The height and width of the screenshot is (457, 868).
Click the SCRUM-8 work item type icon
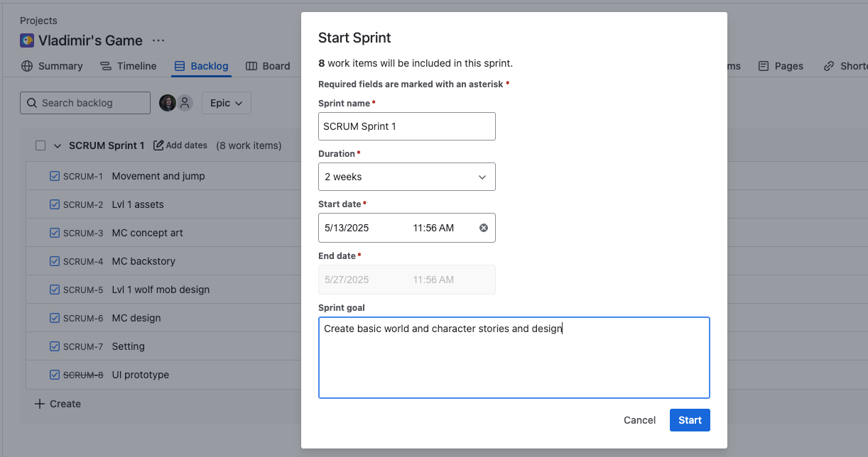tap(55, 375)
